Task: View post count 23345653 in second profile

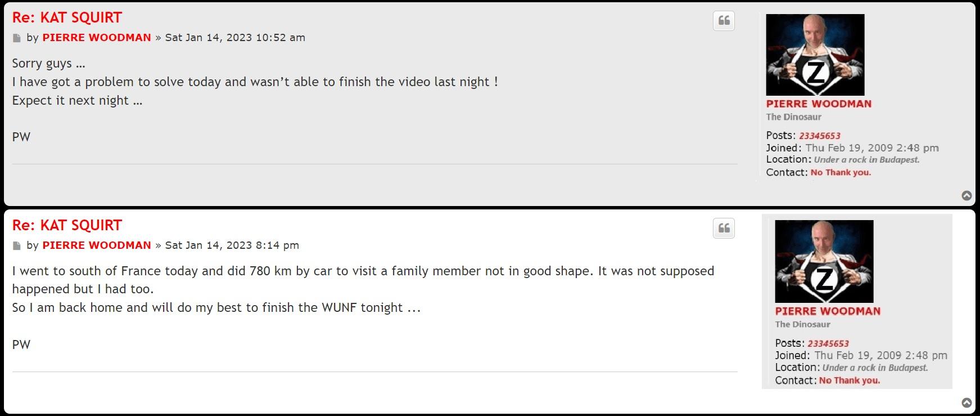Action: click(828, 343)
